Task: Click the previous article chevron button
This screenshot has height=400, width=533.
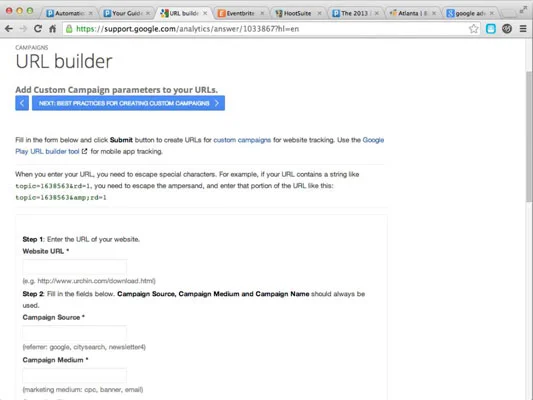Action: [22, 103]
